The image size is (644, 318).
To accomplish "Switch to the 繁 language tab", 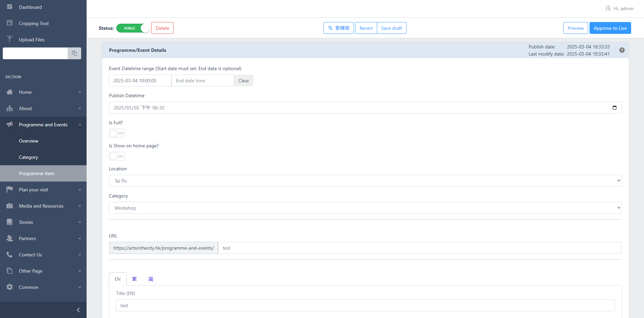I will click(x=134, y=279).
